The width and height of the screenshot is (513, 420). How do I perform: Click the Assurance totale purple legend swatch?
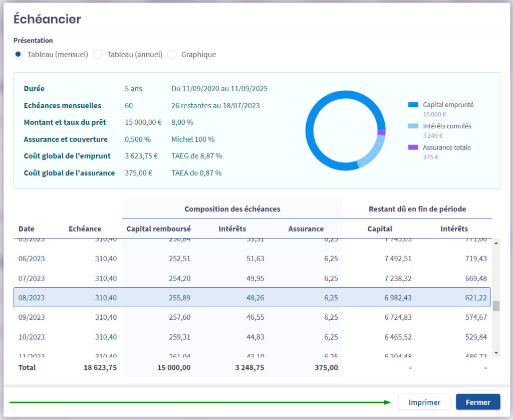point(413,147)
